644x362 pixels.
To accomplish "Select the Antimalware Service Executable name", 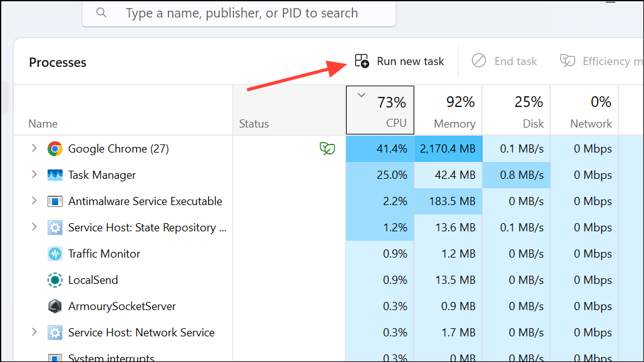I will pyautogui.click(x=145, y=201).
